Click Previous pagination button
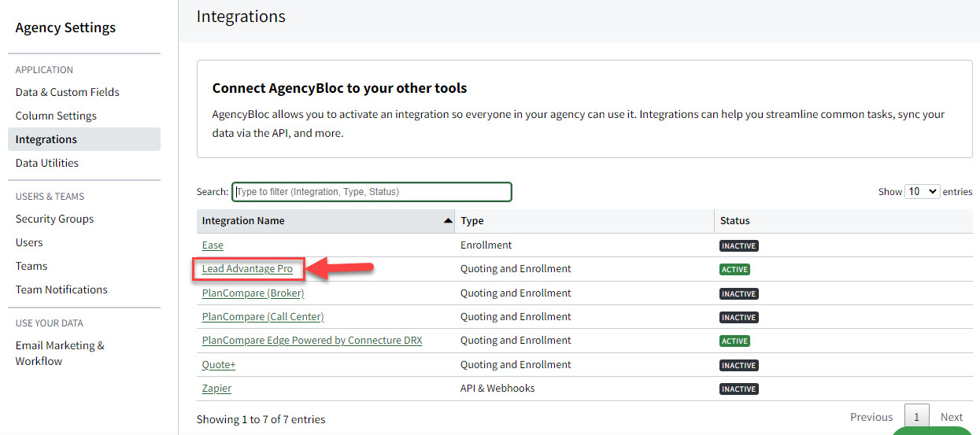This screenshot has width=980, height=435. coord(871,418)
